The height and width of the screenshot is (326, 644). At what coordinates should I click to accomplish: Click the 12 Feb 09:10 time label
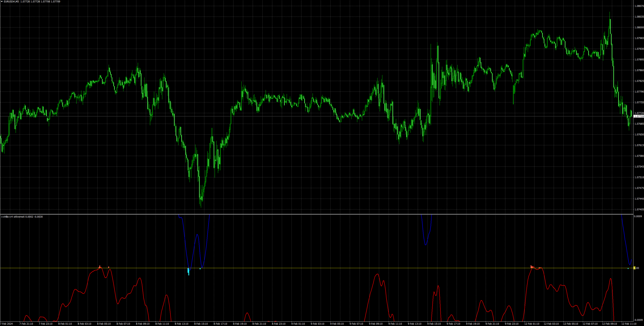[x=609, y=324]
